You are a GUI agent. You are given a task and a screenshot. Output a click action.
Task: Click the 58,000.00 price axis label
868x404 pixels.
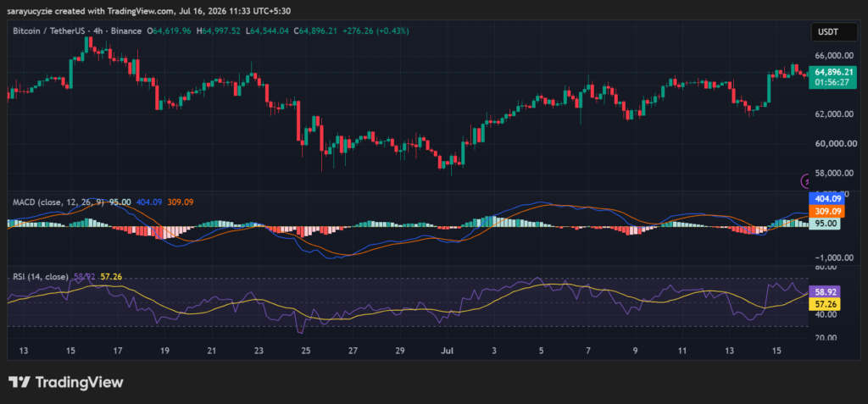point(834,174)
